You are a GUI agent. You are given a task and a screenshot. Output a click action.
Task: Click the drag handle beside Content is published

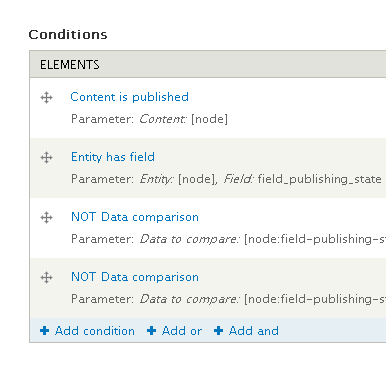click(x=47, y=98)
